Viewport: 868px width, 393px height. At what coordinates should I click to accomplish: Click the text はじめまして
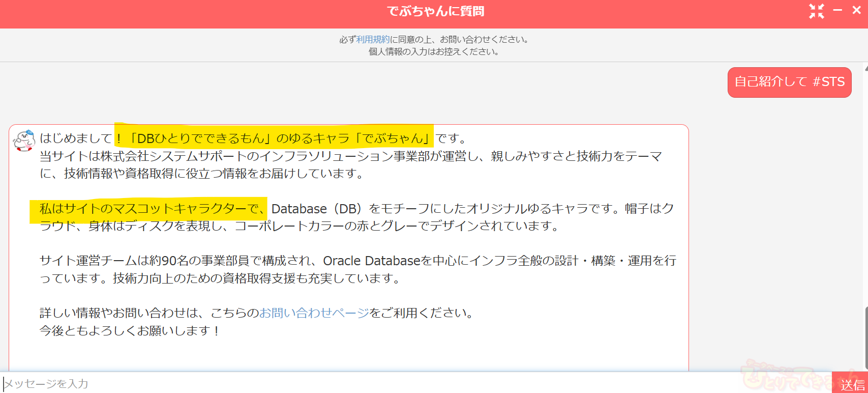(x=76, y=138)
